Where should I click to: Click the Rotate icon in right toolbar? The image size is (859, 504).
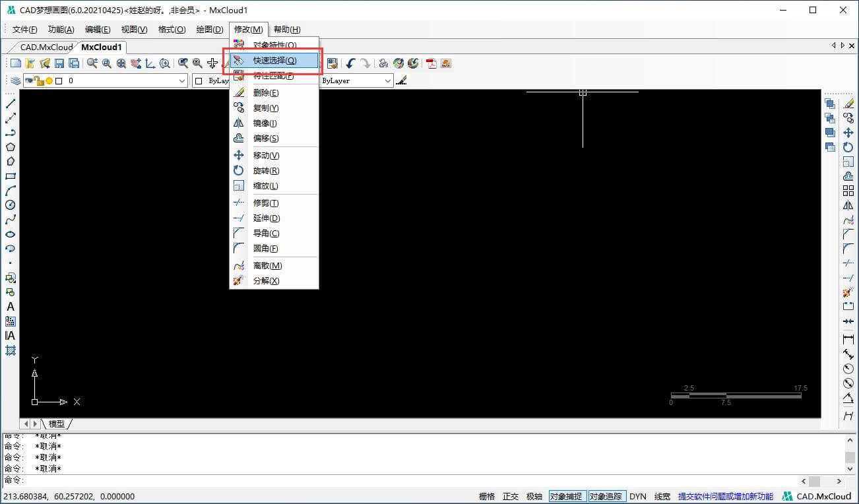pyautogui.click(x=848, y=147)
